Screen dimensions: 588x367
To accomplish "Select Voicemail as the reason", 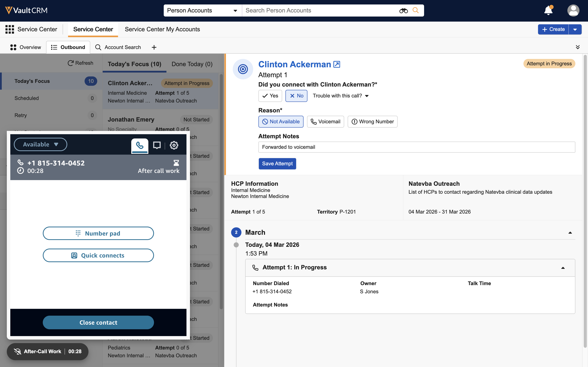I will coord(325,122).
